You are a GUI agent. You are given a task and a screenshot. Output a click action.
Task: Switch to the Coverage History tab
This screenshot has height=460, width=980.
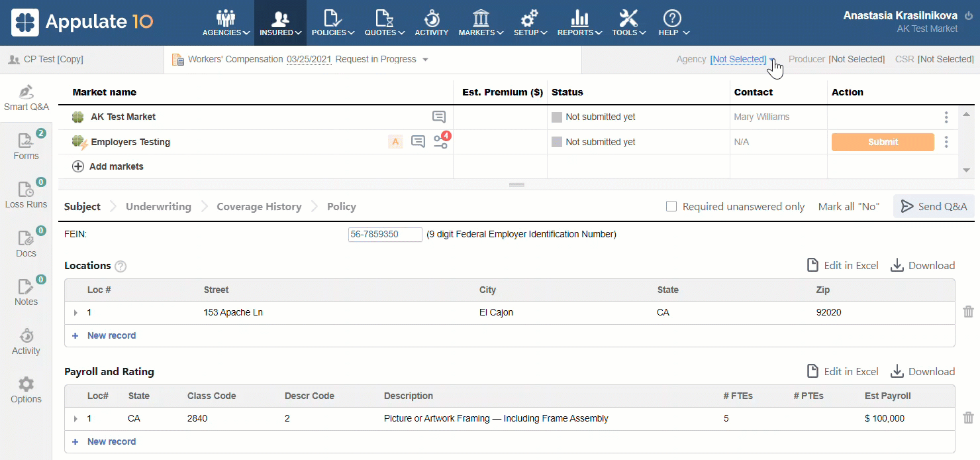pyautogui.click(x=259, y=207)
